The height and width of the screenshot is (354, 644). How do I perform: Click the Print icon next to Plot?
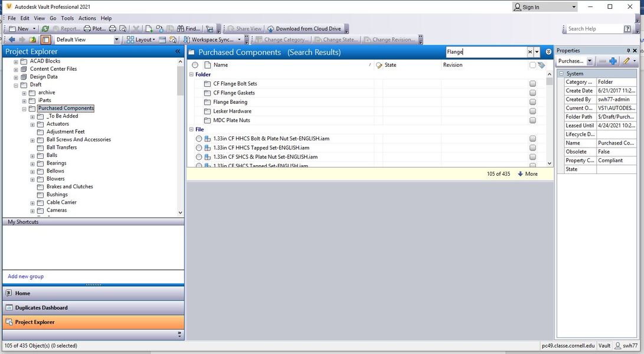coord(113,29)
